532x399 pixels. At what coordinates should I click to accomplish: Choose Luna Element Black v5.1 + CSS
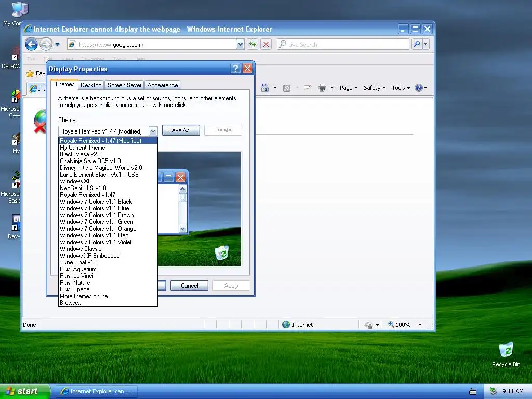pyautogui.click(x=108, y=175)
